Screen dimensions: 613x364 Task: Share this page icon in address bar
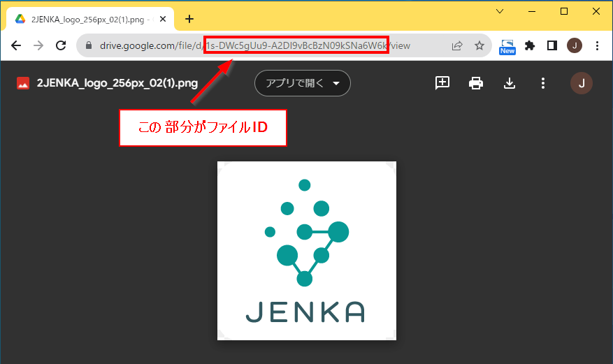(457, 45)
